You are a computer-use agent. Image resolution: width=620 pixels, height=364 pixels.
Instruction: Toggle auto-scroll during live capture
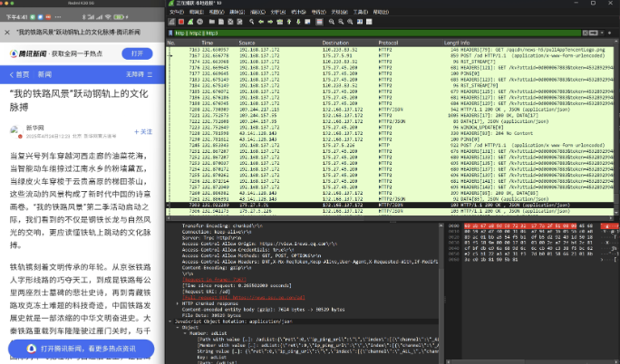point(307,22)
